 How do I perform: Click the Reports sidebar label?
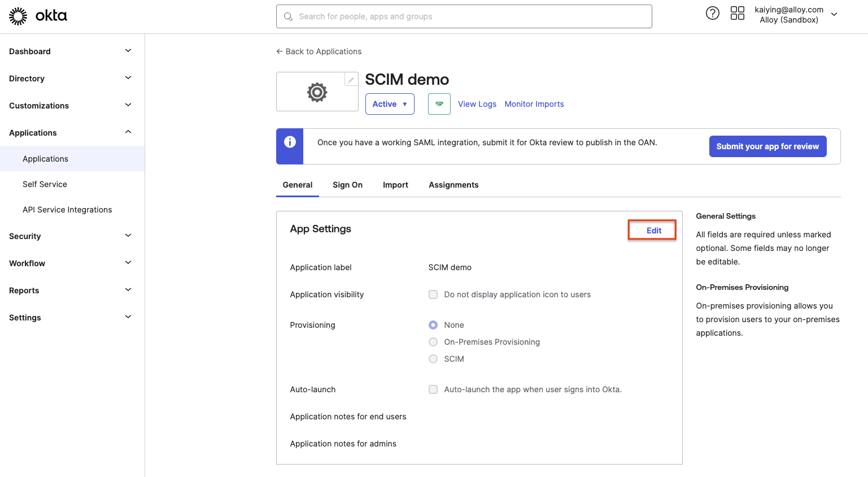pos(24,290)
